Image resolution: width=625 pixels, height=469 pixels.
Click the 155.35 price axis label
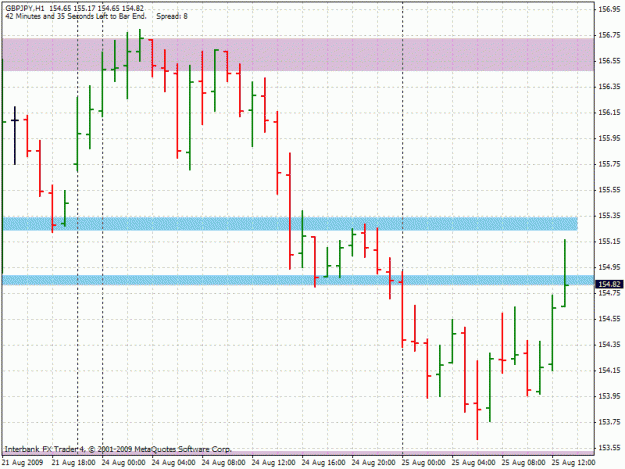pos(609,216)
